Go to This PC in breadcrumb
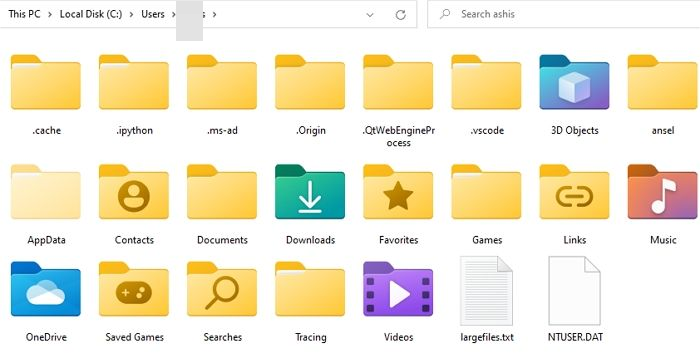The height and width of the screenshot is (363, 700). (24, 14)
